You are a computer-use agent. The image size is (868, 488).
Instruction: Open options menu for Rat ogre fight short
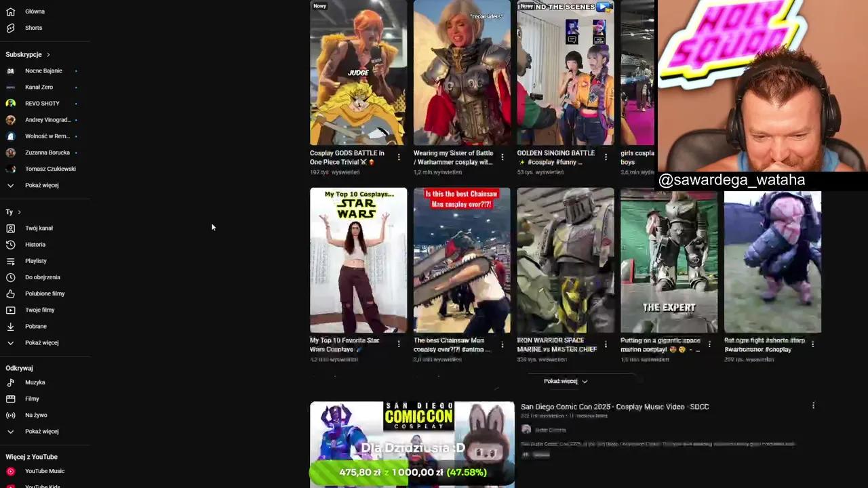coord(813,344)
